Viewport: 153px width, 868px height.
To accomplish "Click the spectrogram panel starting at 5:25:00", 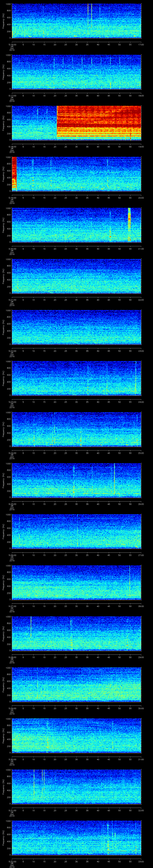I will [76, 480].
